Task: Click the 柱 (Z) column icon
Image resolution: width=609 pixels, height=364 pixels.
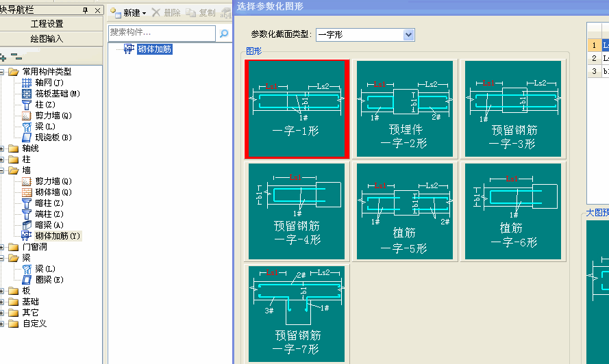Action: [27, 105]
